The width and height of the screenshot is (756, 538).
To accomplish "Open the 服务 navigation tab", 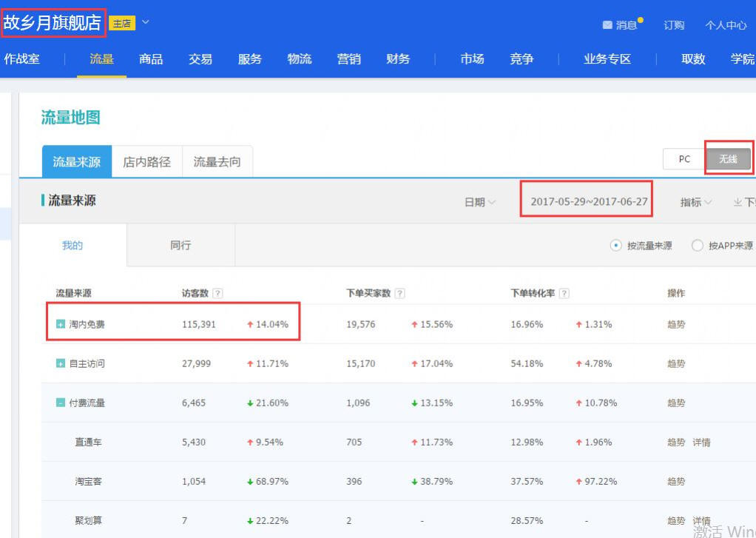I will [x=250, y=59].
